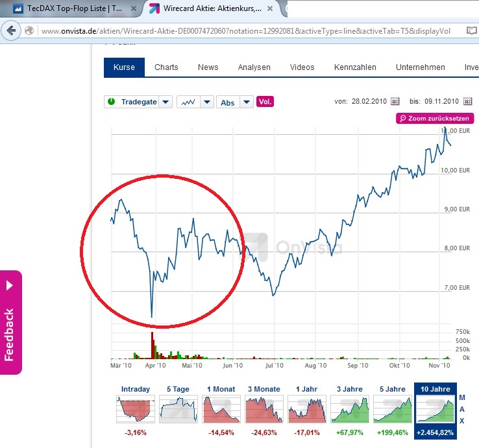Click the +67,97% performance value

tap(350, 432)
